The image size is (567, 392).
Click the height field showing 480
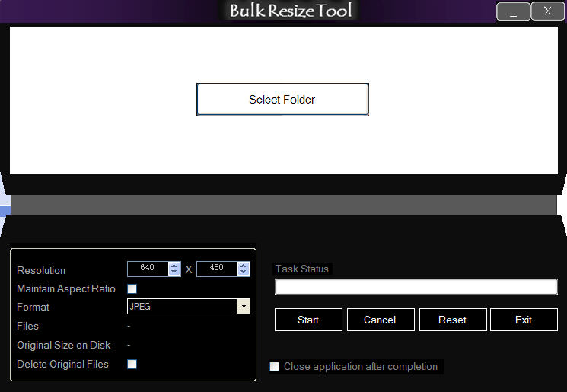coord(217,269)
